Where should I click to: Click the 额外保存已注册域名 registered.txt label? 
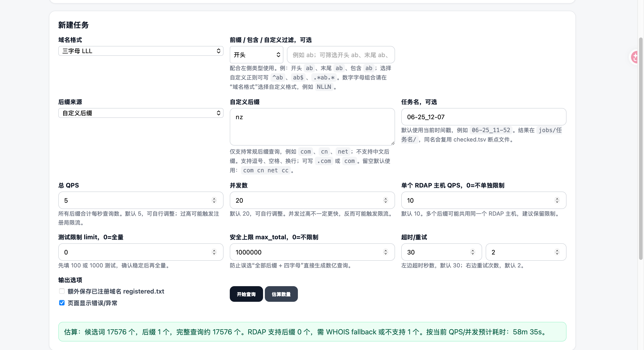tap(116, 291)
